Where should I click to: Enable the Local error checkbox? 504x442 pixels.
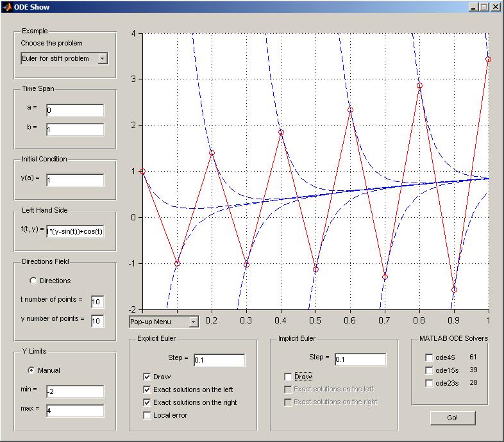click(x=147, y=415)
